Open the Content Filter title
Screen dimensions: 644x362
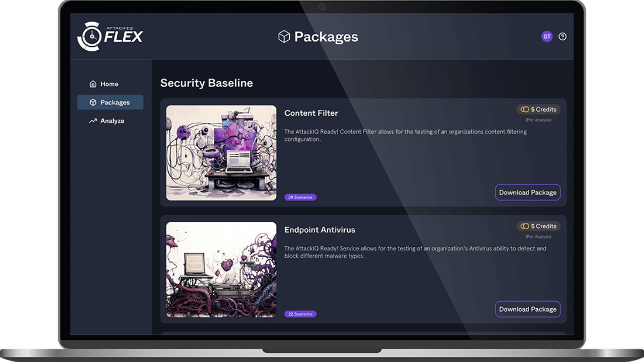311,113
